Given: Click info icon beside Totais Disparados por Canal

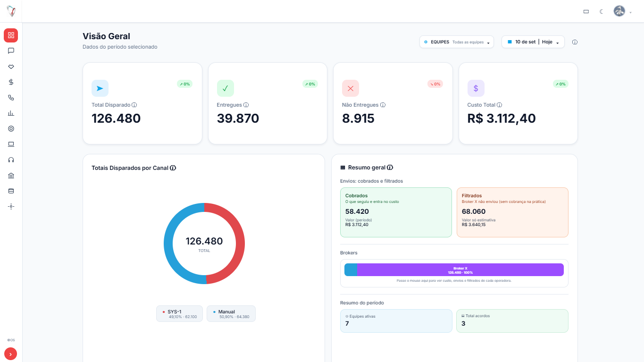Looking at the screenshot, I should (x=173, y=168).
